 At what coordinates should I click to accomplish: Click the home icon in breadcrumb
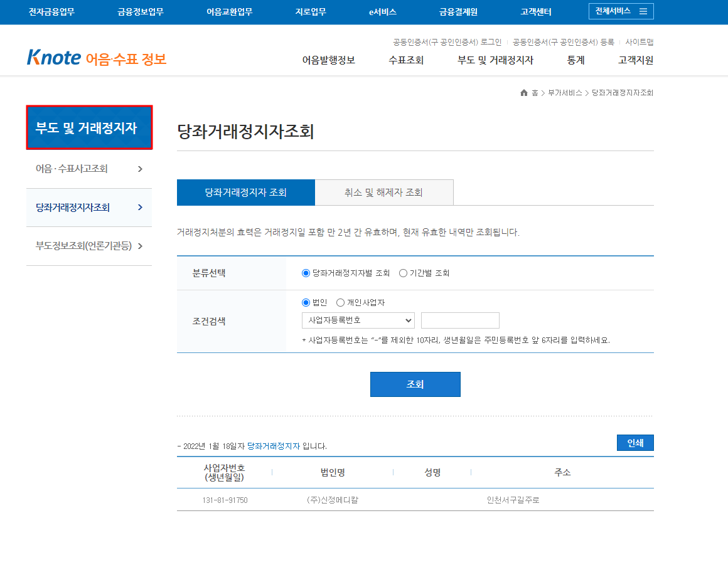pos(523,93)
